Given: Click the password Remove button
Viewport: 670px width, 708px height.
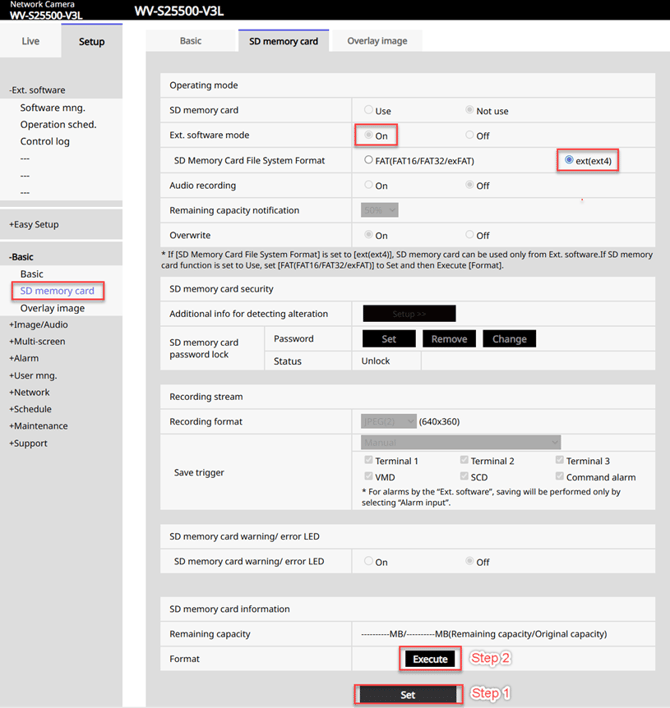Looking at the screenshot, I should [449, 339].
